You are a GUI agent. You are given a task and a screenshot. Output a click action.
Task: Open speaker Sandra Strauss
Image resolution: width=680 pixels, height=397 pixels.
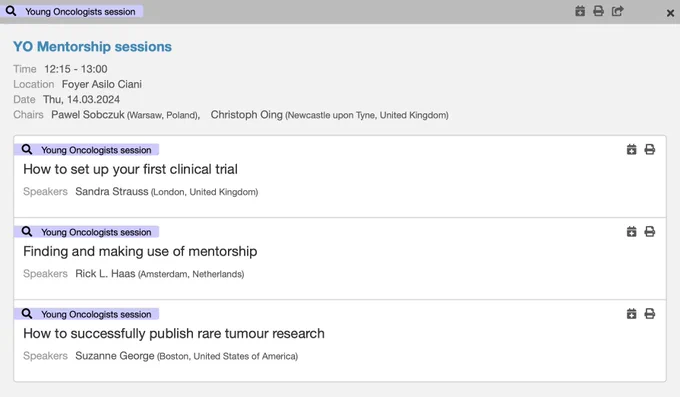click(x=112, y=191)
